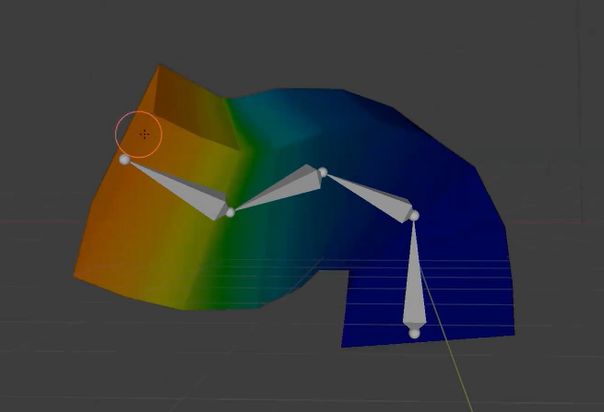
Task: Click the tail sphere at the bottom of the vertical bone
Action: click(414, 333)
